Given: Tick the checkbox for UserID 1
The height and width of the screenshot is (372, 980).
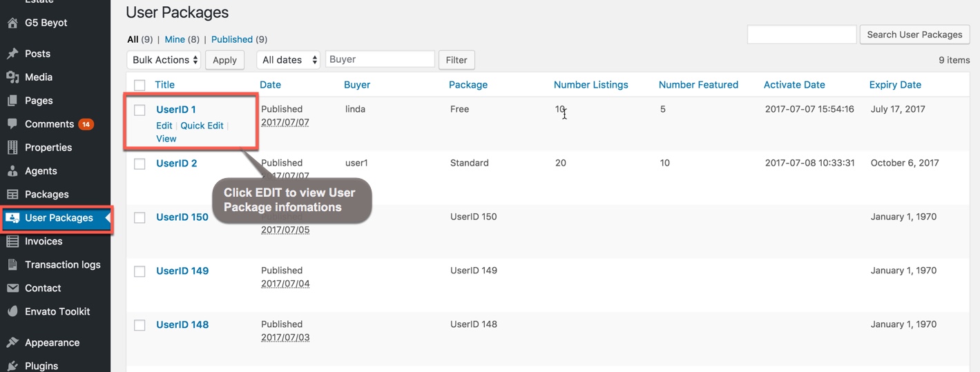Looking at the screenshot, I should coord(140,110).
